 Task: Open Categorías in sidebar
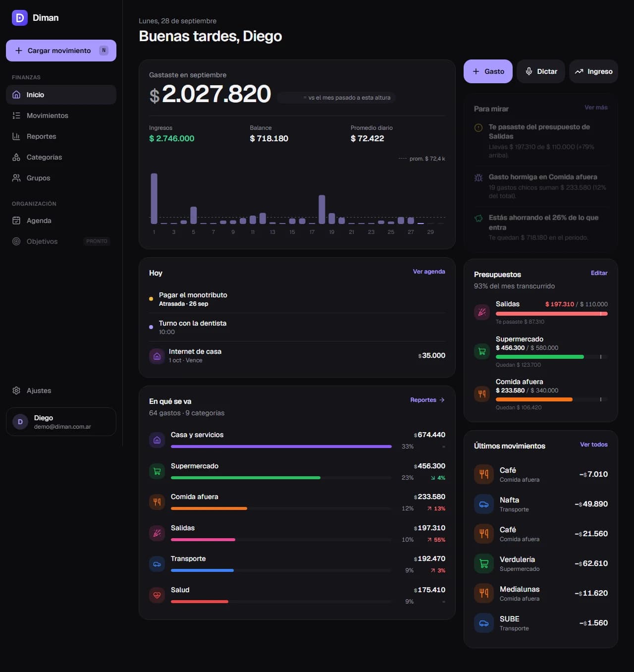click(x=61, y=157)
